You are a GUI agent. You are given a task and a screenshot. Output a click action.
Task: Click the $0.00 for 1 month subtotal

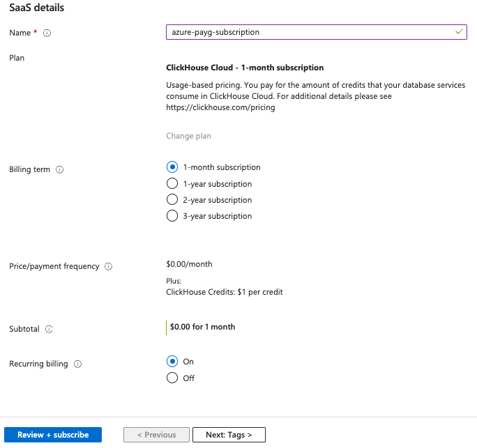[x=202, y=327]
